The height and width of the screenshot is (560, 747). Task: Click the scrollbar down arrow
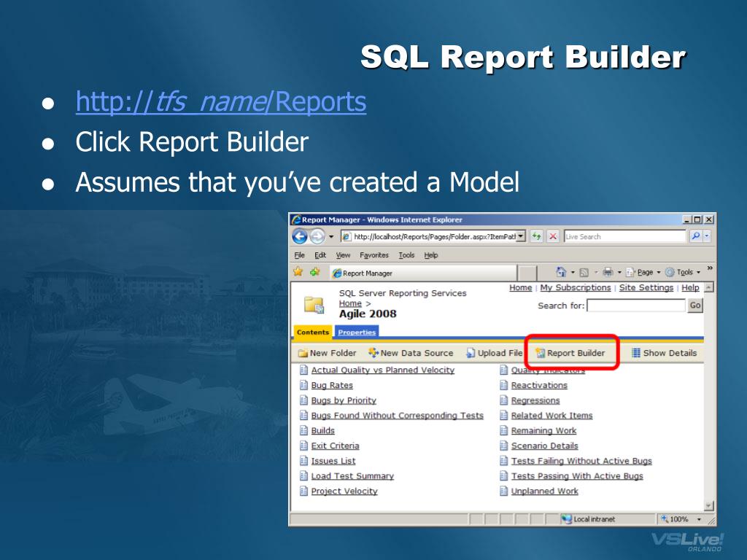click(709, 506)
